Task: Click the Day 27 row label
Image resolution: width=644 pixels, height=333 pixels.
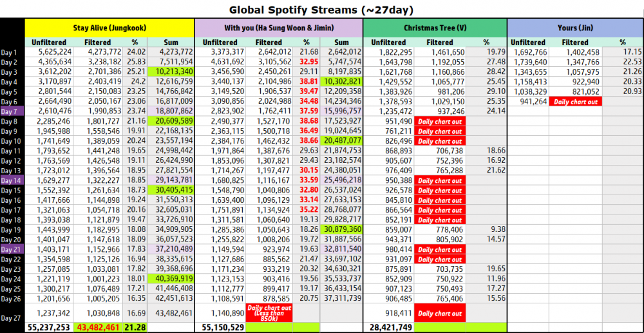Action: coord(10,318)
